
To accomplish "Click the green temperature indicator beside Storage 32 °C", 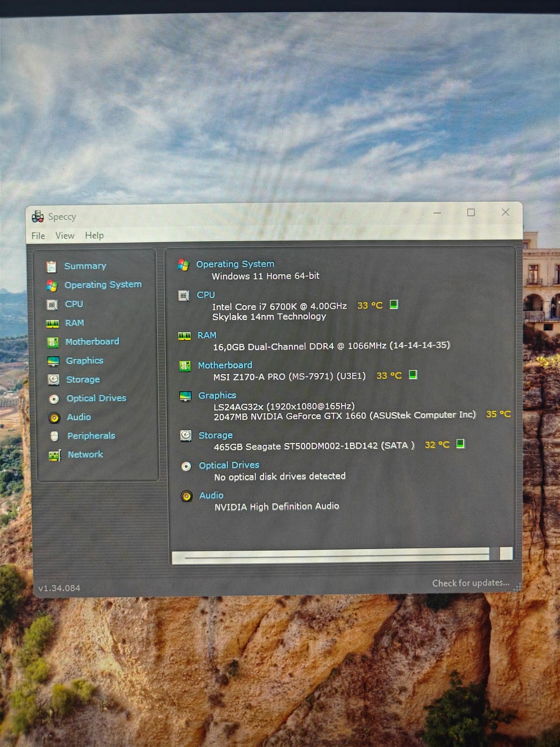I will point(460,444).
